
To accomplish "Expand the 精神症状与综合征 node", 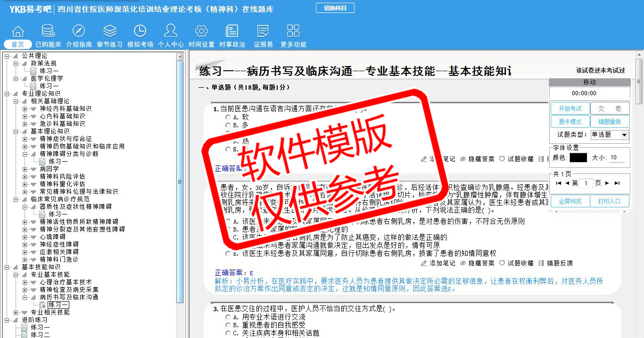I will point(25,139).
